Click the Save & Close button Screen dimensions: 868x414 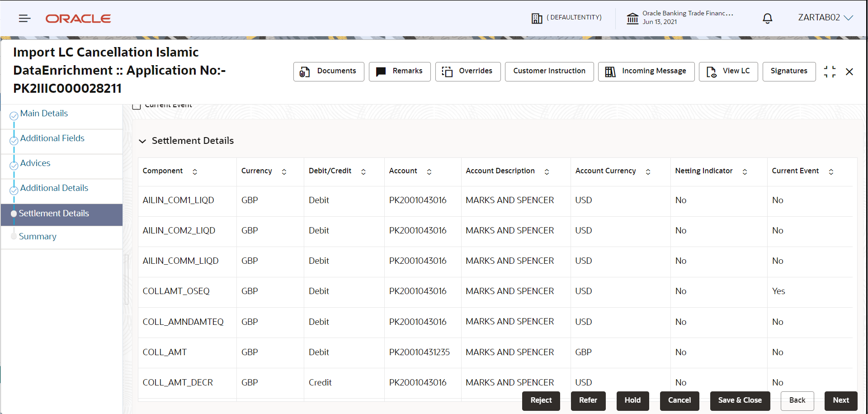pyautogui.click(x=739, y=400)
